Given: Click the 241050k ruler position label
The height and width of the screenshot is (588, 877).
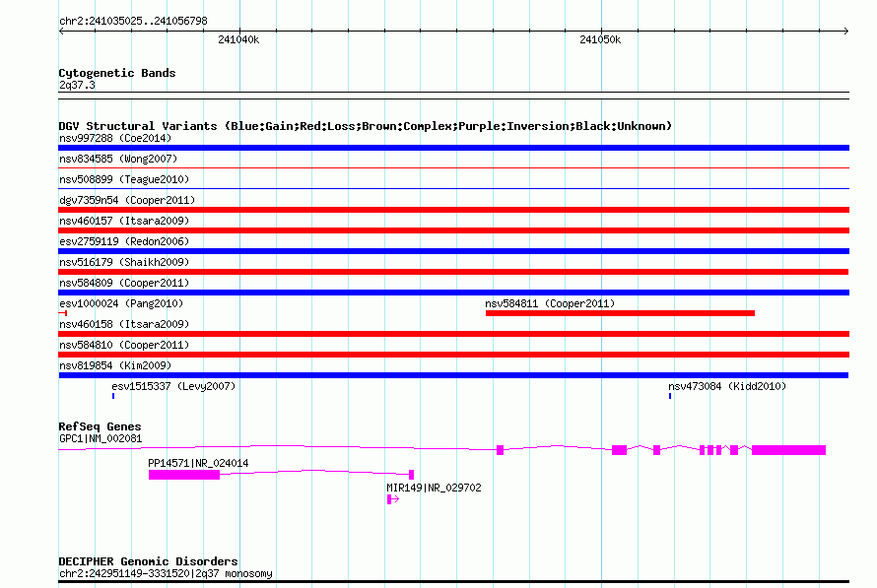Looking at the screenshot, I should 600,39.
